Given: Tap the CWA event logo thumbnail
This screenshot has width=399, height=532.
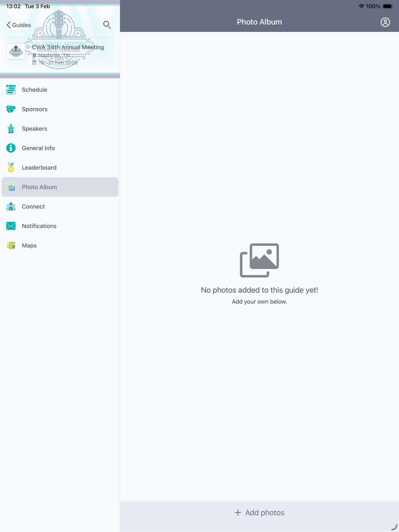Looking at the screenshot, I should click(16, 51).
